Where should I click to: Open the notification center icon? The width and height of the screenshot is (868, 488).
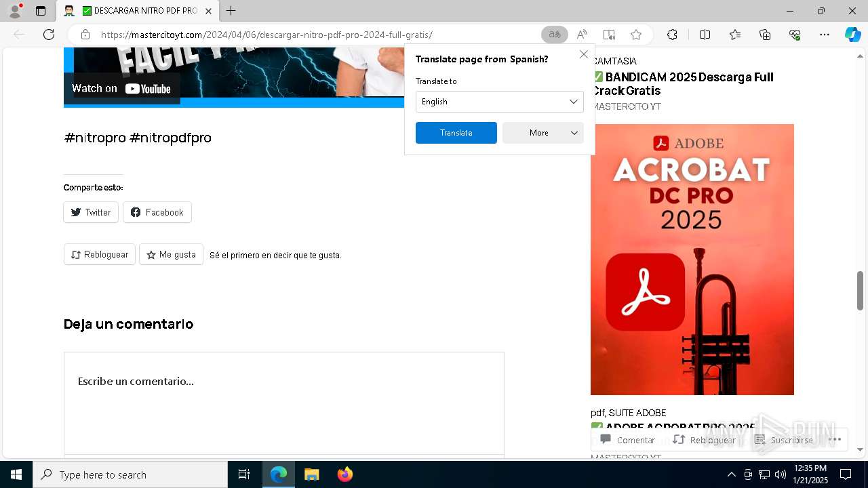coord(846,474)
